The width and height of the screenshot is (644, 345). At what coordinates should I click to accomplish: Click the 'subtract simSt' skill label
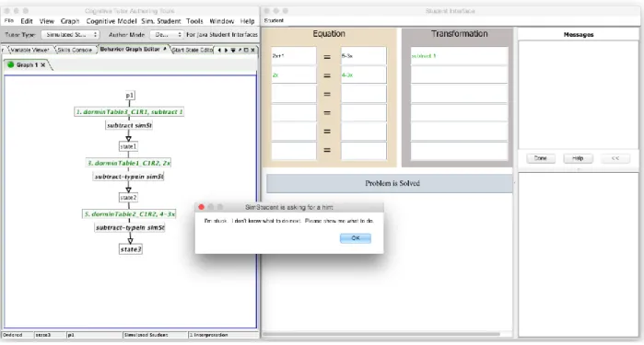pos(129,125)
